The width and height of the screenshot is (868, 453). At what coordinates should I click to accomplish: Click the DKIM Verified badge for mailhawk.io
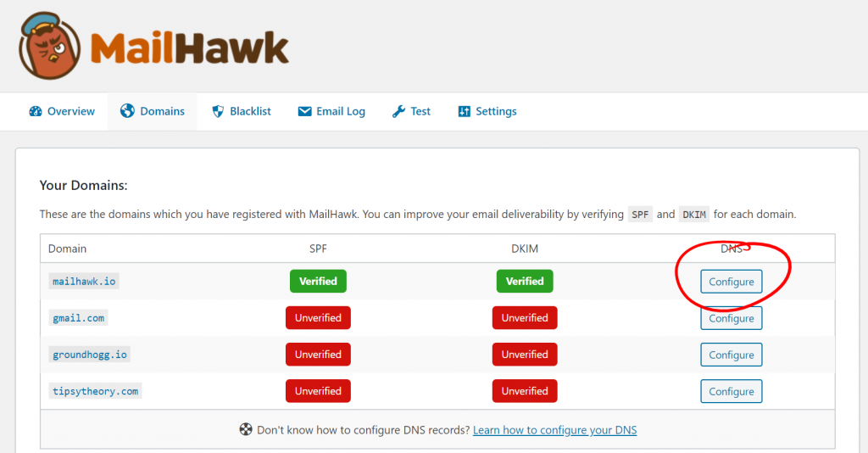click(524, 282)
